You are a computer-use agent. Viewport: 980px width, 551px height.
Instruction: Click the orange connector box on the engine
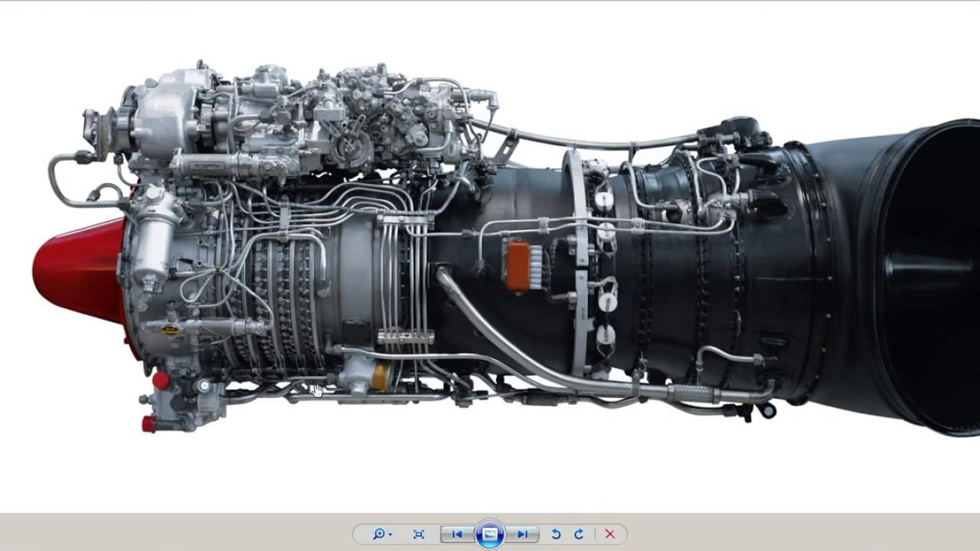point(518,266)
